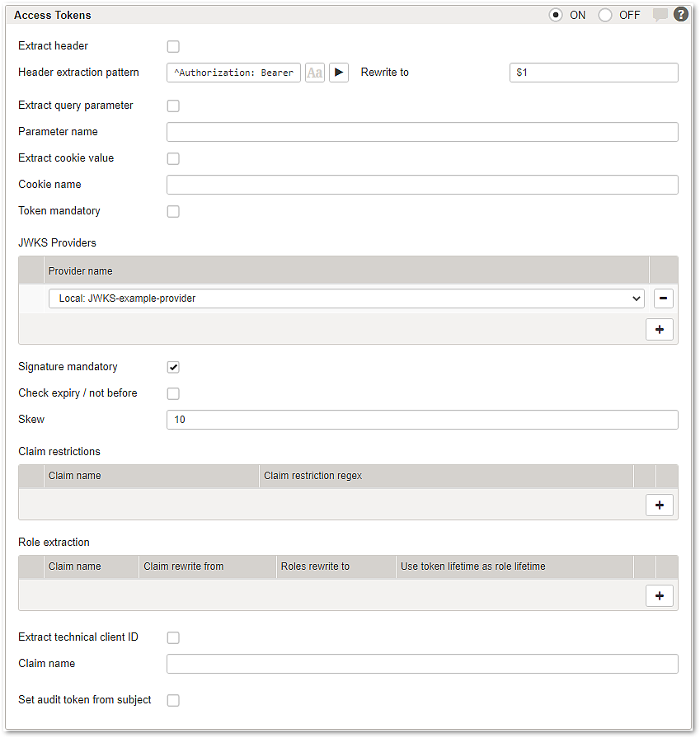Enable the Token mandatory checkbox
Image resolution: width=700 pixels, height=738 pixels.
pos(173,211)
